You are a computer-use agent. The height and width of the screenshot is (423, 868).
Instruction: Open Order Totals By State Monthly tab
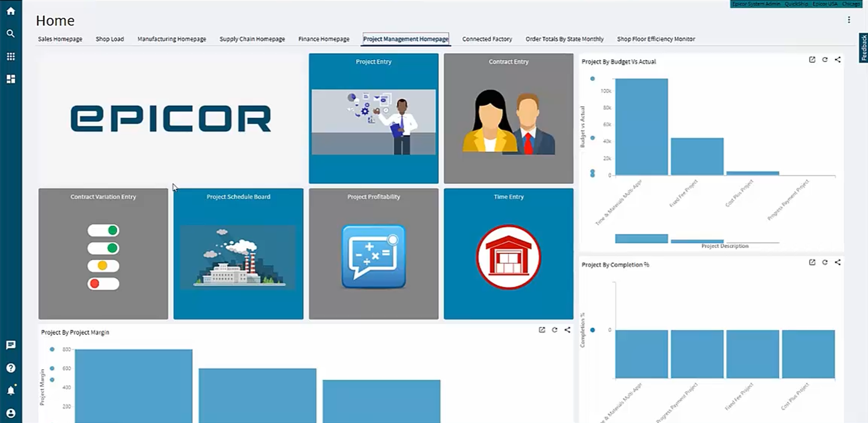(564, 39)
